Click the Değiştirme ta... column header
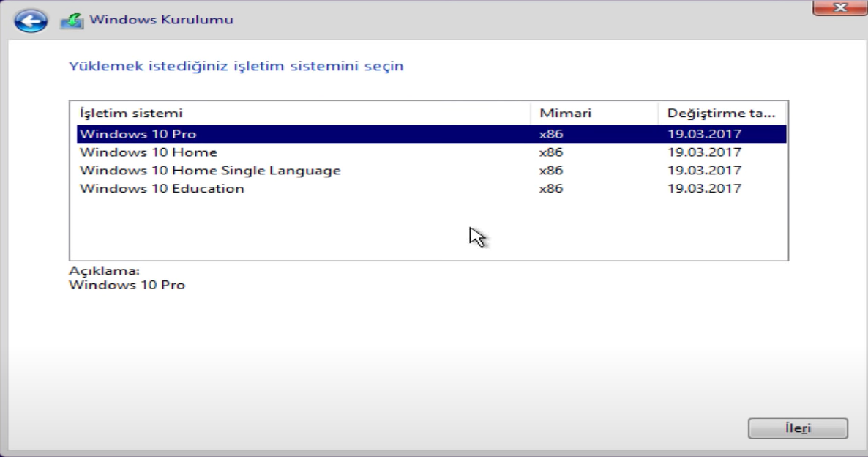 pos(722,113)
